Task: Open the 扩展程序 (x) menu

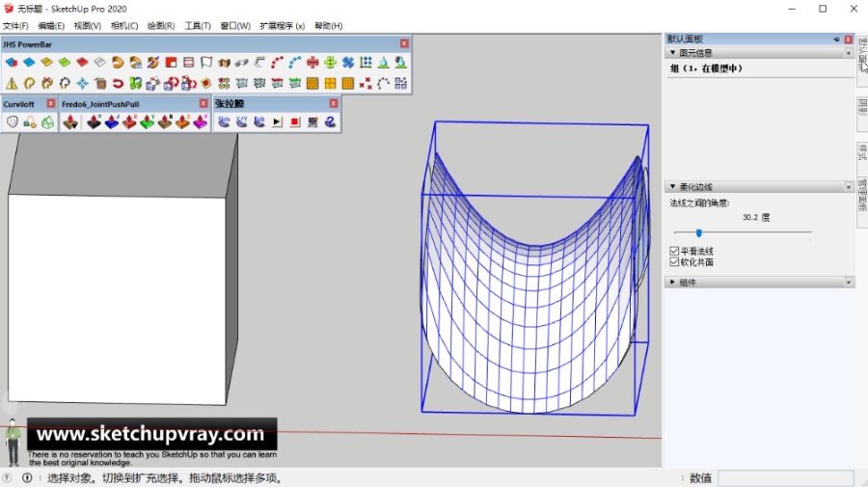Action: pos(283,26)
